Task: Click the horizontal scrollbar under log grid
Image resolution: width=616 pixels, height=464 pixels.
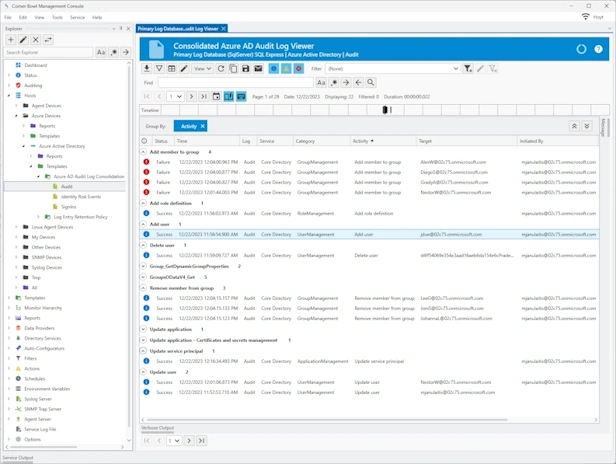Action: click(327, 420)
